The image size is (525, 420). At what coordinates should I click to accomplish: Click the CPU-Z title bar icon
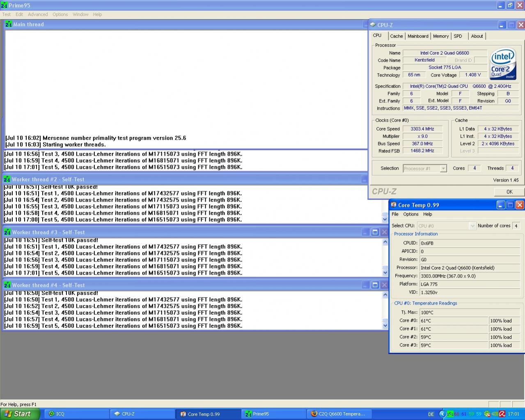373,25
